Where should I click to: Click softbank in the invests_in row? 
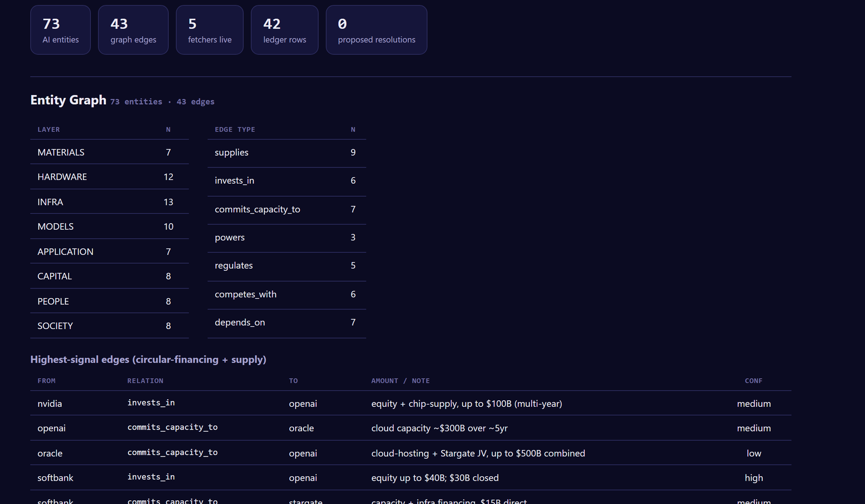(x=55, y=478)
